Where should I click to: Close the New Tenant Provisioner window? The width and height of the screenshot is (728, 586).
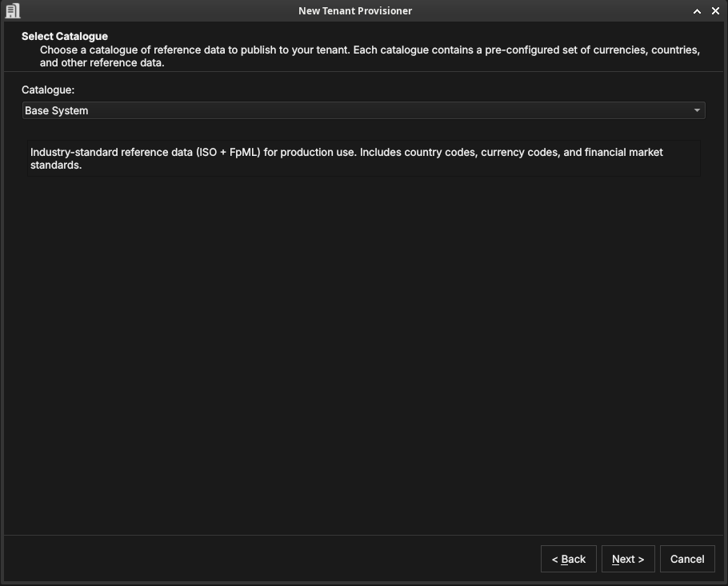coord(715,11)
